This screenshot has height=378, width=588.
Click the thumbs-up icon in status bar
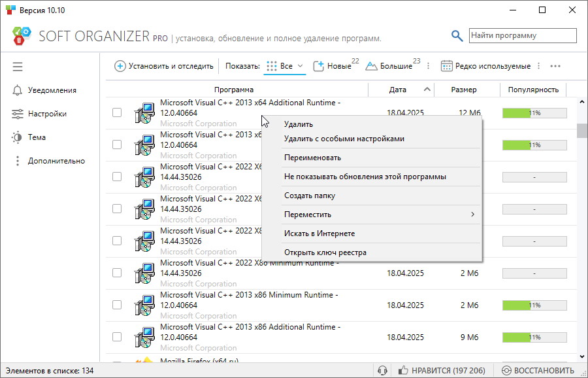click(403, 371)
